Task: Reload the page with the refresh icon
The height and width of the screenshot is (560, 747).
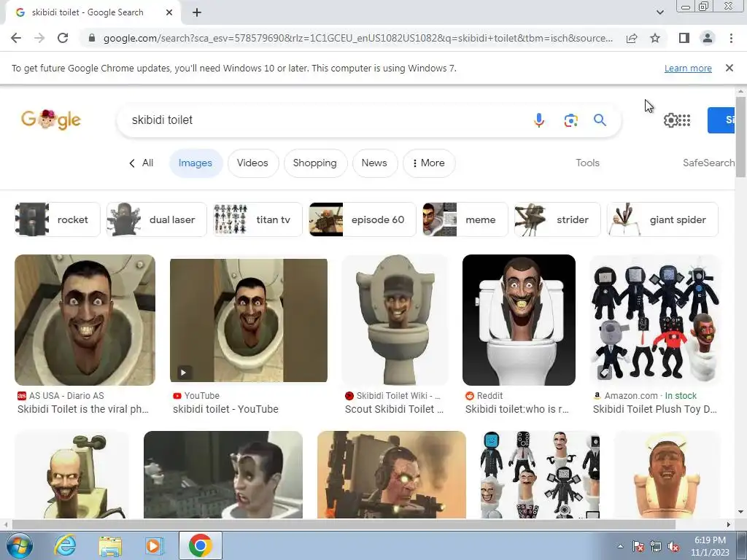Action: tap(63, 38)
